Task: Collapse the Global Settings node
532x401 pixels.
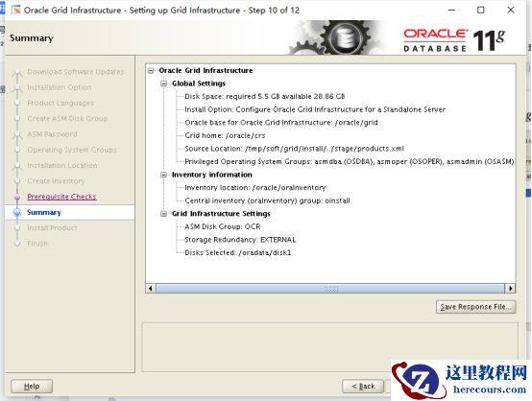Action: click(164, 83)
